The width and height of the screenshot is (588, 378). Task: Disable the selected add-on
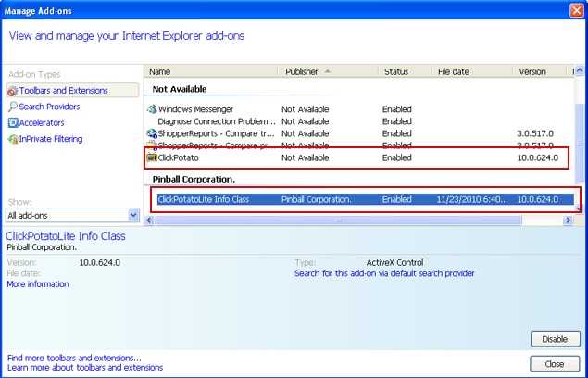[555, 339]
